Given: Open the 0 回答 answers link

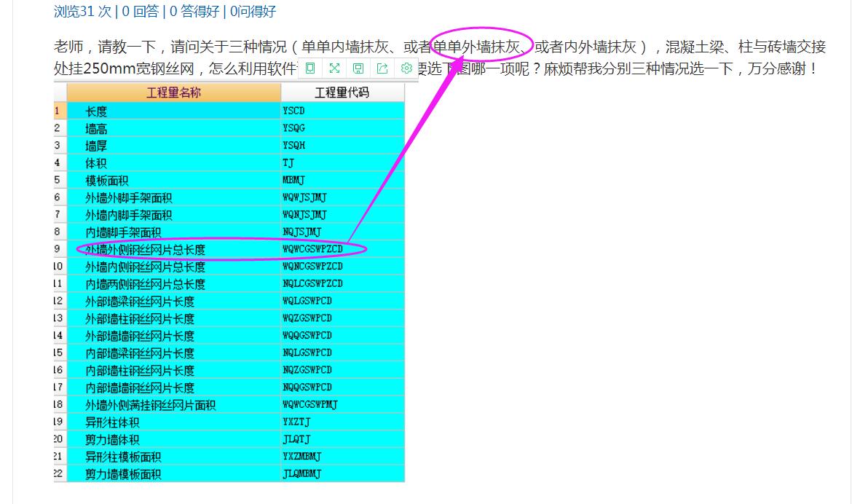Looking at the screenshot, I should pos(141,12).
